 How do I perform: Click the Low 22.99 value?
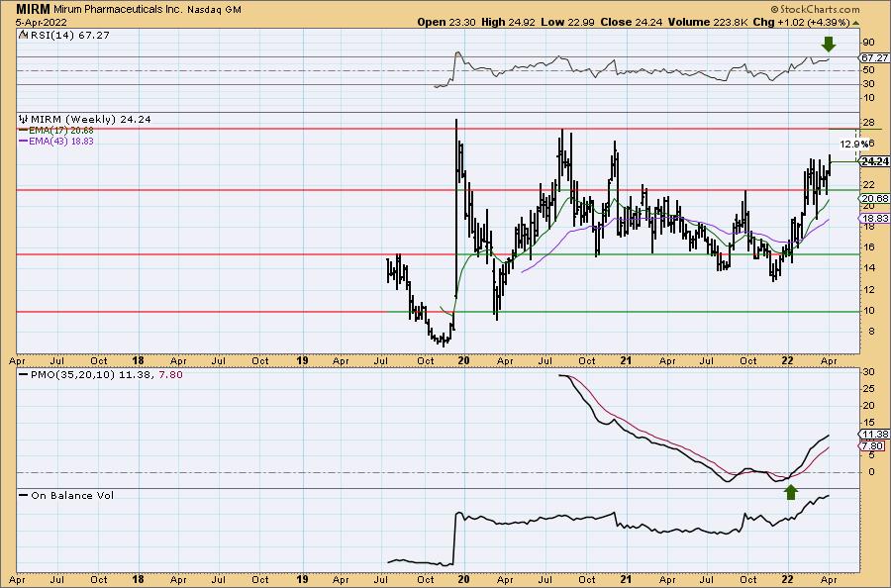(x=567, y=22)
